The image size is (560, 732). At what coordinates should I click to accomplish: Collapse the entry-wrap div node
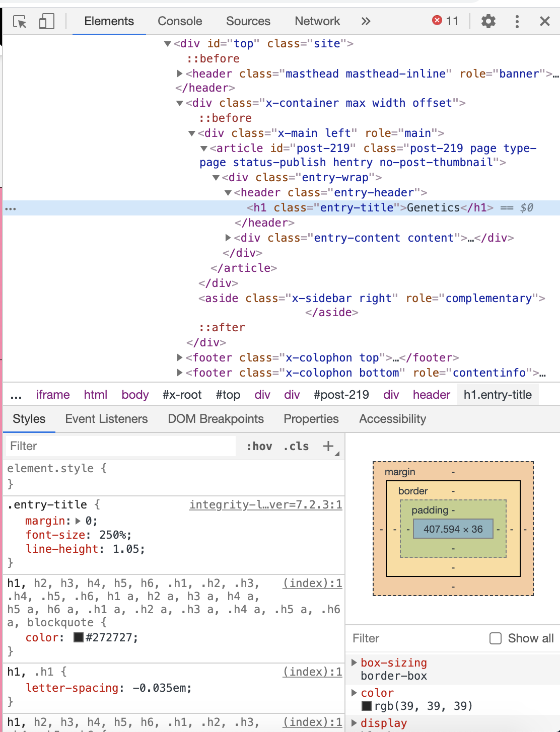click(x=216, y=178)
